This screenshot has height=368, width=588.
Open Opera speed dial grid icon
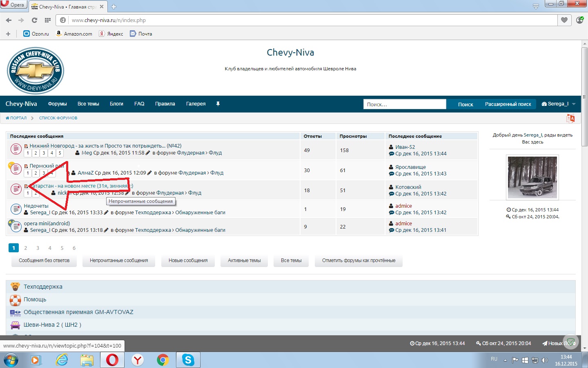pos(48,20)
